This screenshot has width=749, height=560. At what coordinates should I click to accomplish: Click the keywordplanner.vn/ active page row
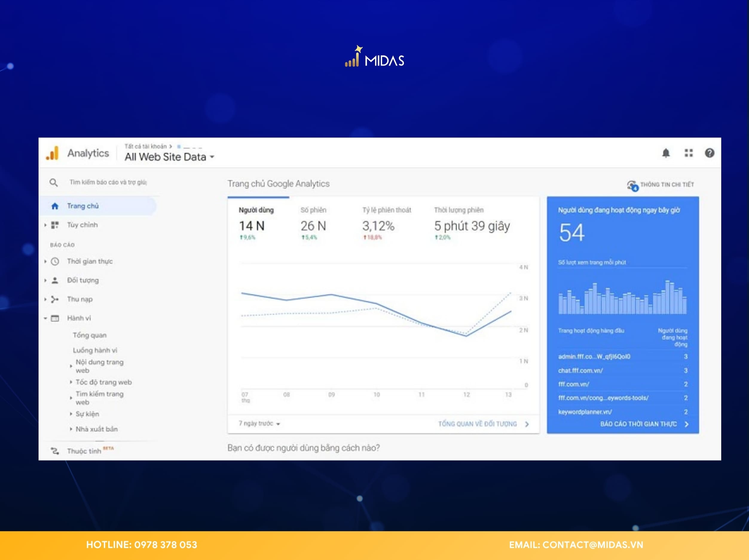coord(623,412)
